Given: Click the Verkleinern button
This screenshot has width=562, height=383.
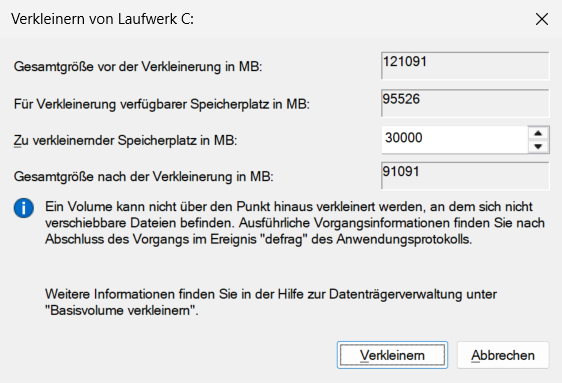Looking at the screenshot, I should pyautogui.click(x=392, y=355).
